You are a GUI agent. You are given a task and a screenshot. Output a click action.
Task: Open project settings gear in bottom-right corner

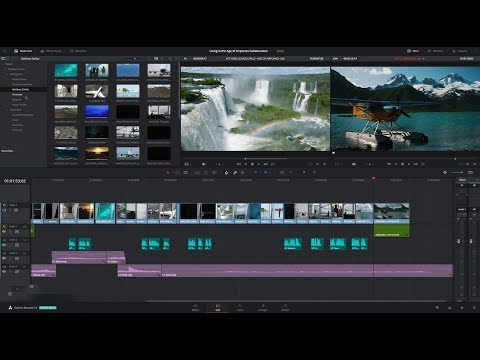(x=474, y=308)
